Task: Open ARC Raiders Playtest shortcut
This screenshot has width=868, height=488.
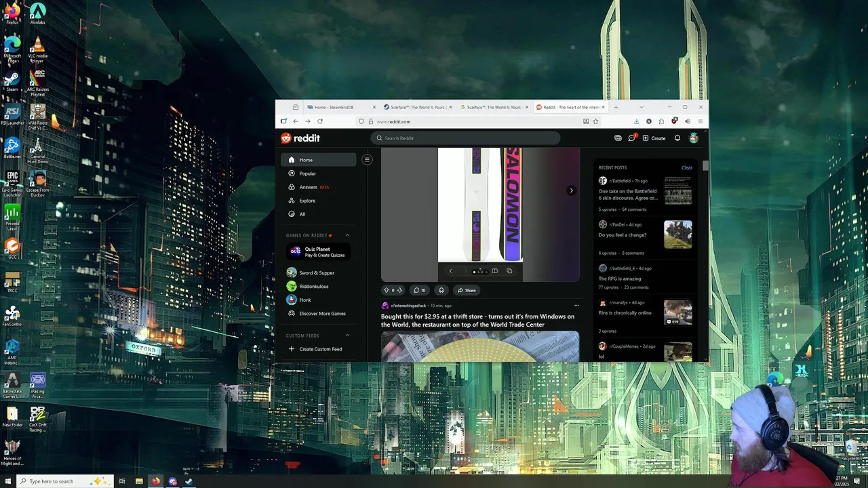Action: [x=37, y=81]
